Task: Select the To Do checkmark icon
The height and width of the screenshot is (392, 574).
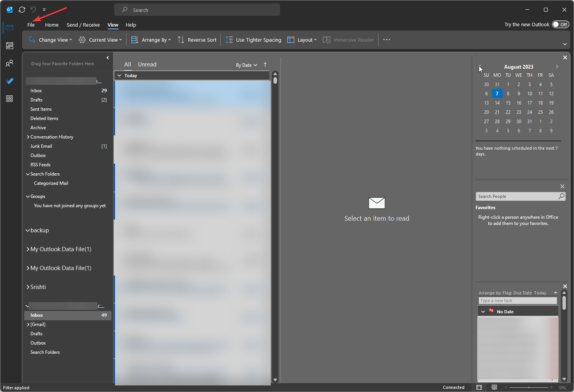Action: [x=9, y=81]
